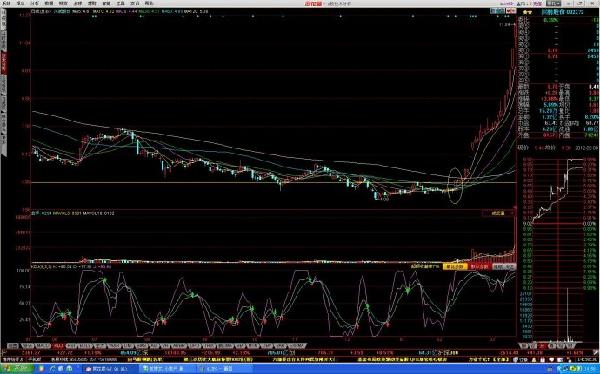
Task: Click the yellow button above the KDJ panel
Action: point(455,266)
